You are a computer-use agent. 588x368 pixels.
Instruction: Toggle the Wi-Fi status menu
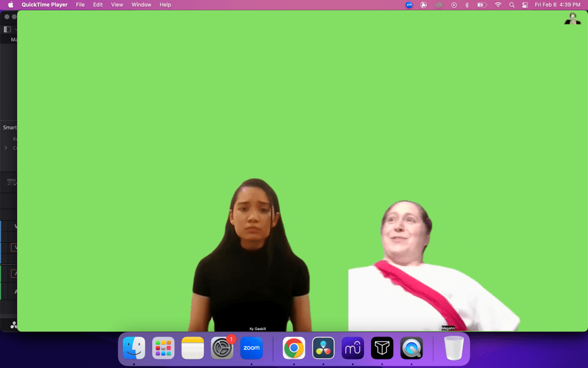(x=498, y=5)
